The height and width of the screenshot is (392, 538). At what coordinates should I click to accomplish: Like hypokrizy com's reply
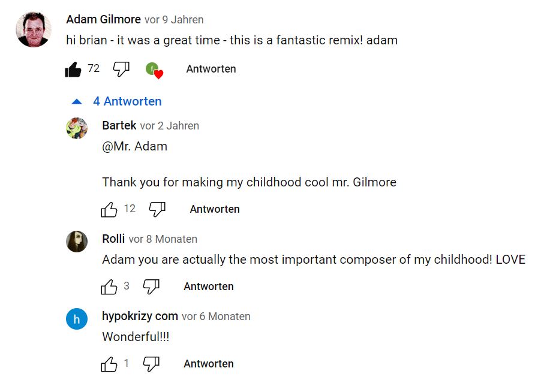point(109,364)
